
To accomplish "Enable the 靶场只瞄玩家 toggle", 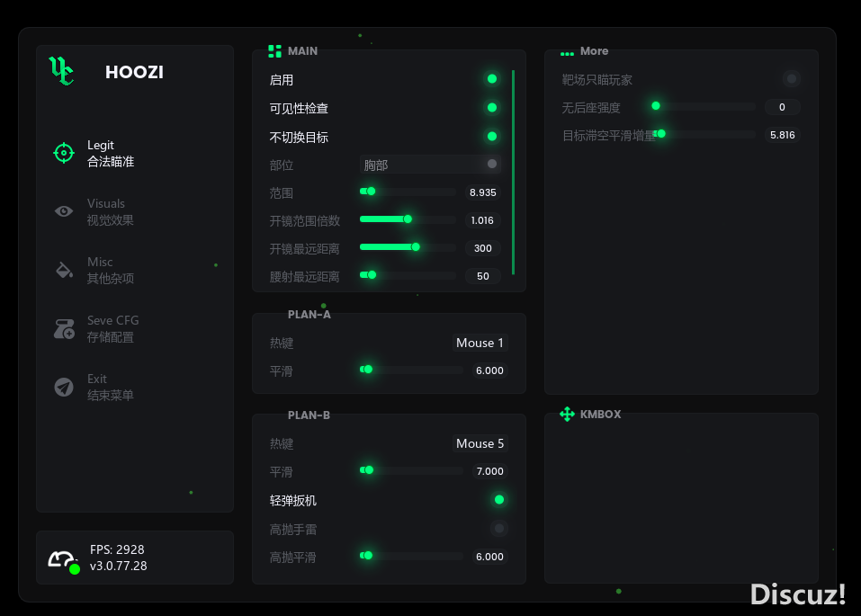I will (791, 79).
